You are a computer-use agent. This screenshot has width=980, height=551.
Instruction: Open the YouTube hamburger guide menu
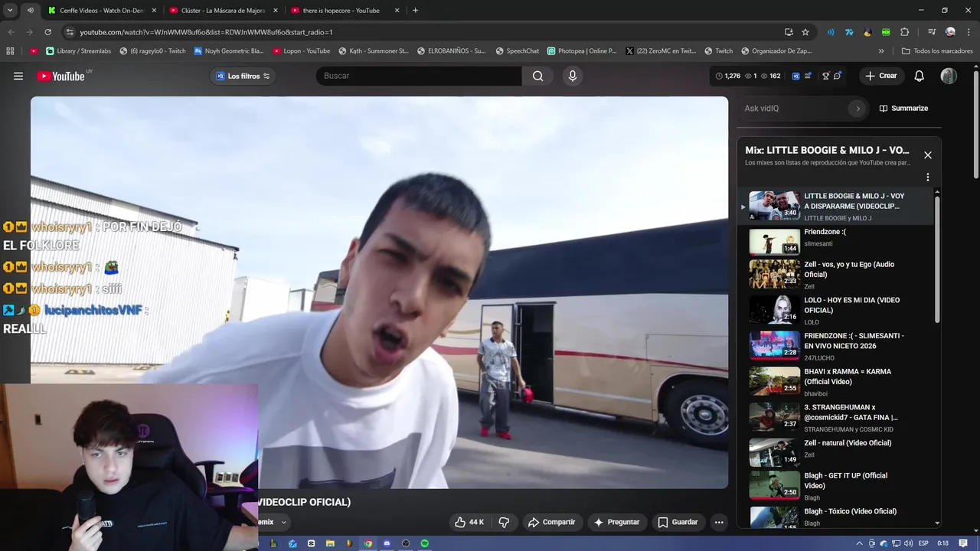coord(18,76)
